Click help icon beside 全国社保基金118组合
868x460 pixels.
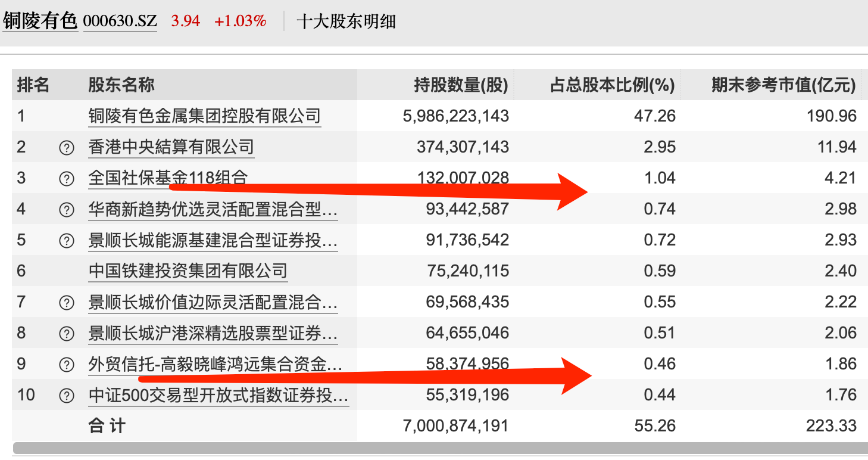[x=67, y=178]
